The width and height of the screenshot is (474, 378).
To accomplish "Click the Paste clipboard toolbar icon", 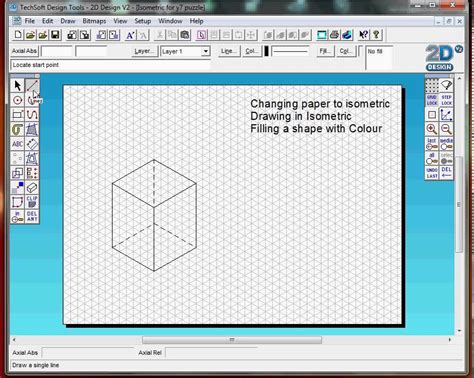I will (x=185, y=35).
